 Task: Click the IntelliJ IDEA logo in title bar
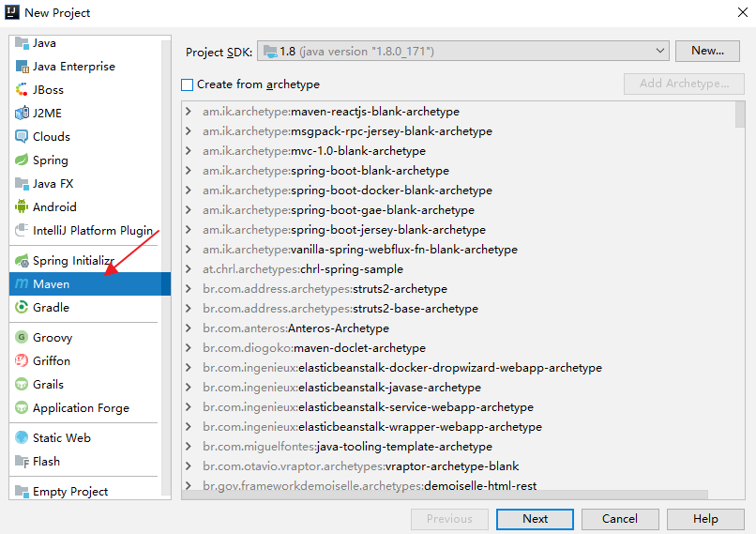click(x=12, y=12)
